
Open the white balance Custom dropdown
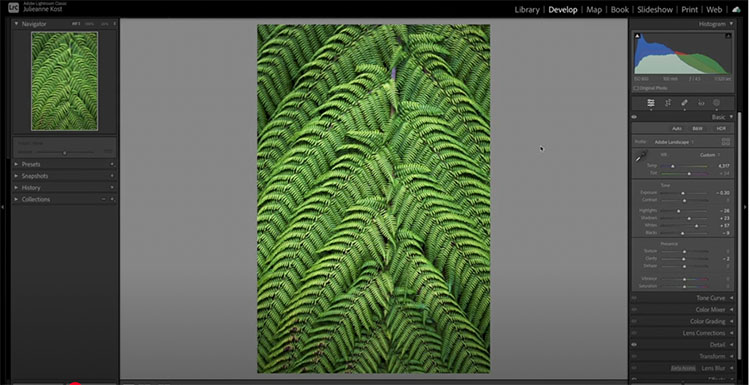pyautogui.click(x=710, y=155)
